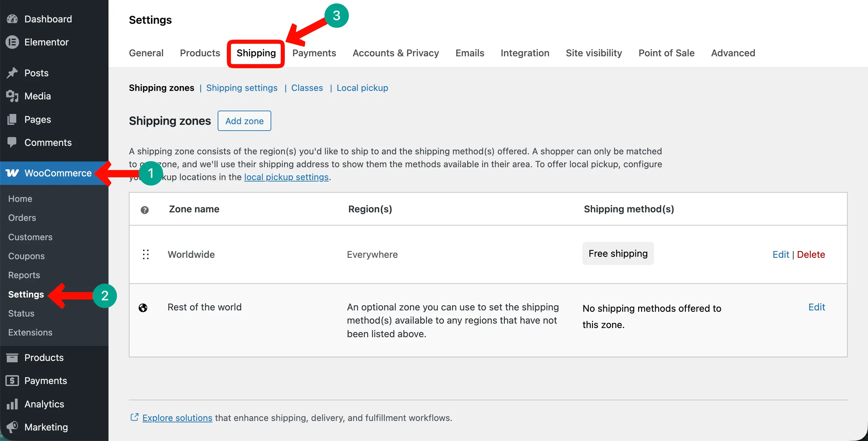Open the Classes subsection link
Viewport: 868px width, 441px height.
tap(307, 88)
